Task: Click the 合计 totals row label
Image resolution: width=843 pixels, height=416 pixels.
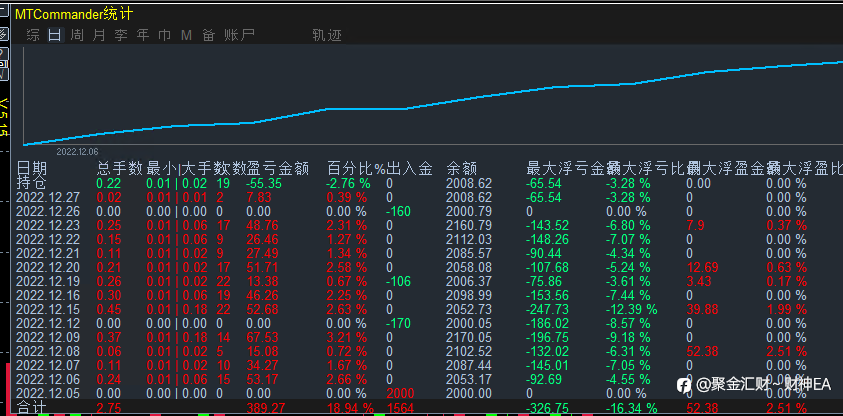Action: tap(32, 407)
